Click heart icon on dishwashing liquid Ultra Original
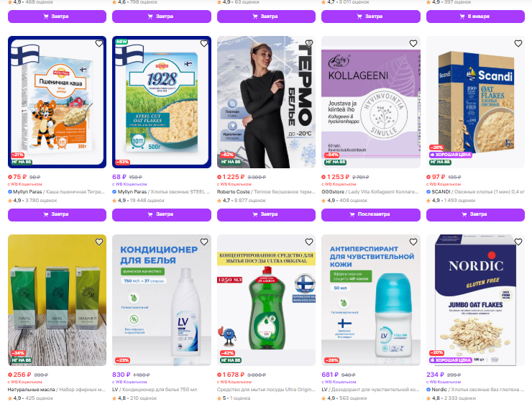This screenshot has width=532, height=402. (308, 242)
